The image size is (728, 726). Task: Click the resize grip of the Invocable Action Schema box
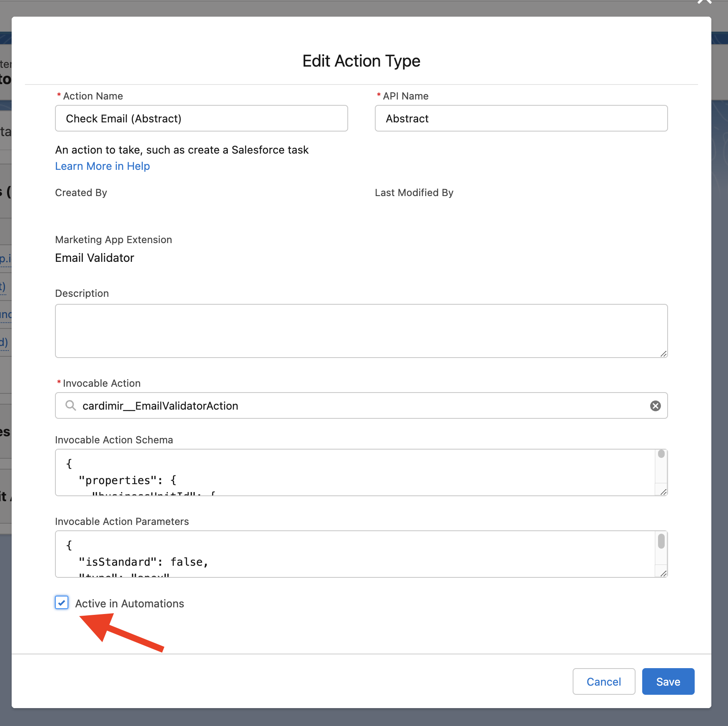point(663,492)
